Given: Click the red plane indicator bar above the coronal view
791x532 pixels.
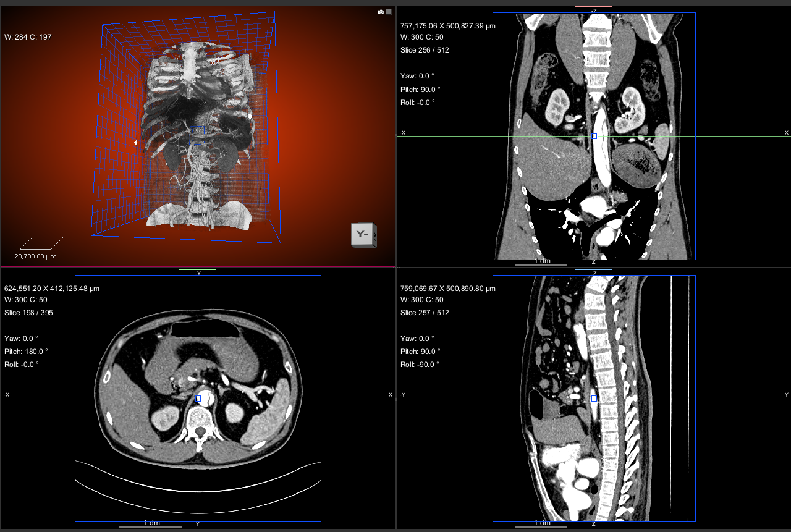Looking at the screenshot, I should click(593, 7).
